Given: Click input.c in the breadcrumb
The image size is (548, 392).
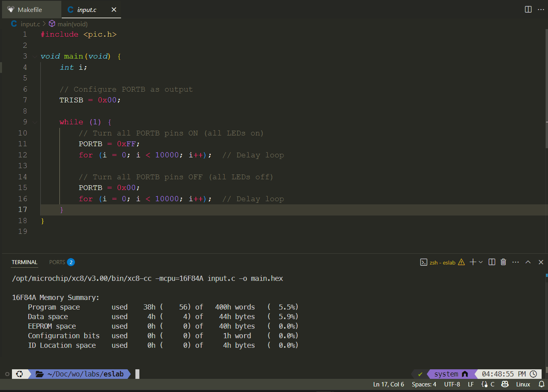Looking at the screenshot, I should (x=30, y=24).
